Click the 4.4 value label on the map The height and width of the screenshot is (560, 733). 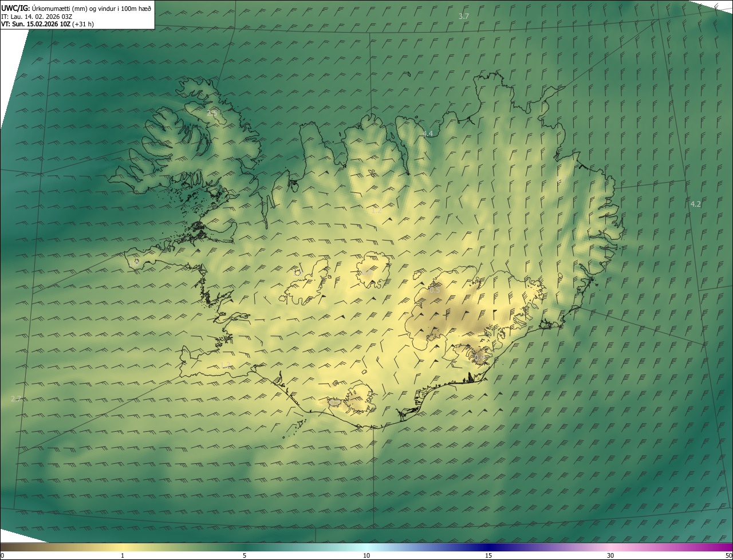click(428, 133)
